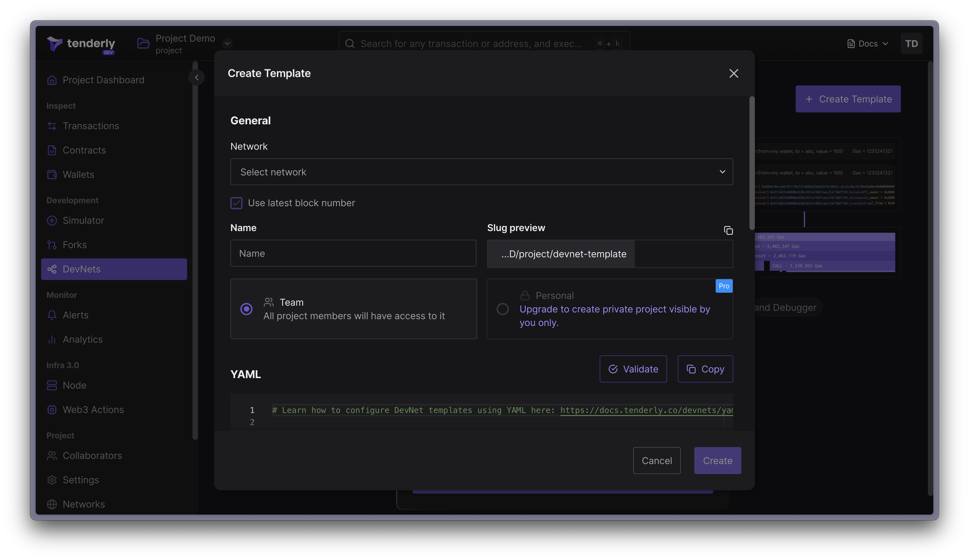Toggle Use latest block number checkbox
The height and width of the screenshot is (560, 969).
237,203
